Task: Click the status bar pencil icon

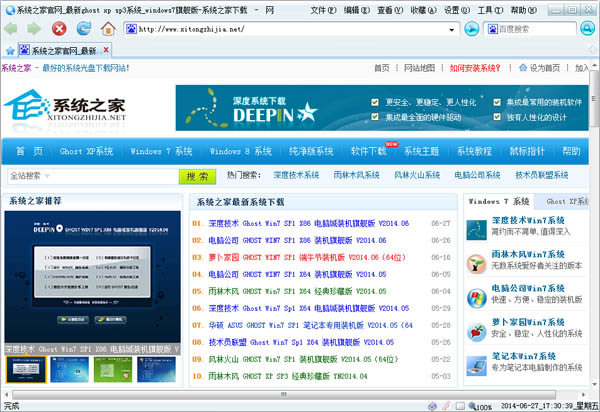Action: pos(446,406)
